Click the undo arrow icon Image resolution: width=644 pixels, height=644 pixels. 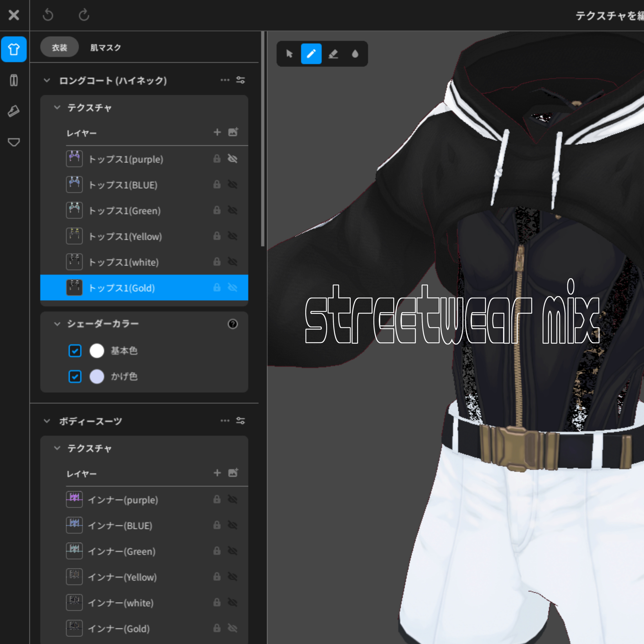pyautogui.click(x=48, y=15)
